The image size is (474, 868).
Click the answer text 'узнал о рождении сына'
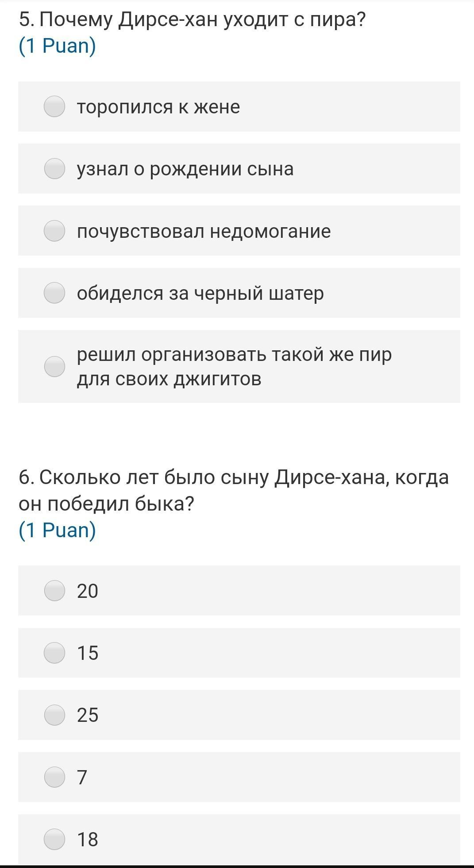click(185, 169)
